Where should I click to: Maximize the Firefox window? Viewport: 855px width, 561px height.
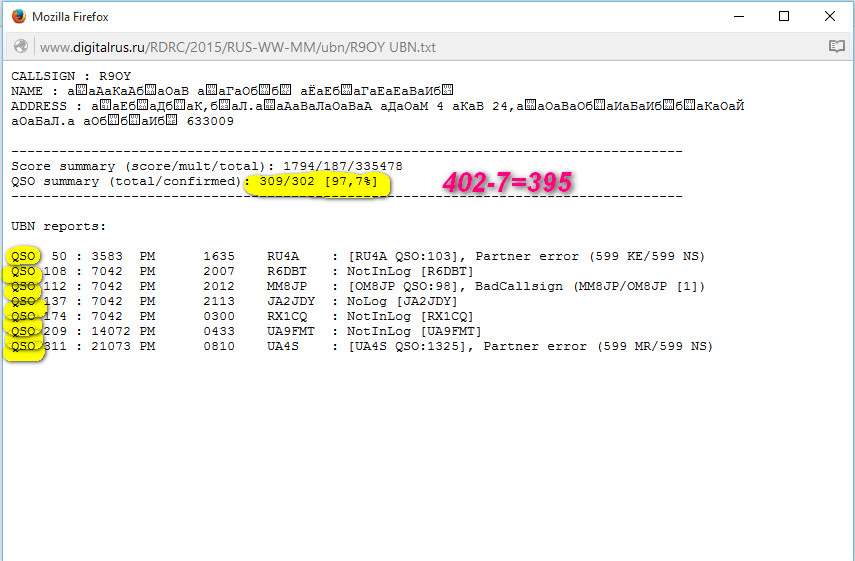point(785,16)
